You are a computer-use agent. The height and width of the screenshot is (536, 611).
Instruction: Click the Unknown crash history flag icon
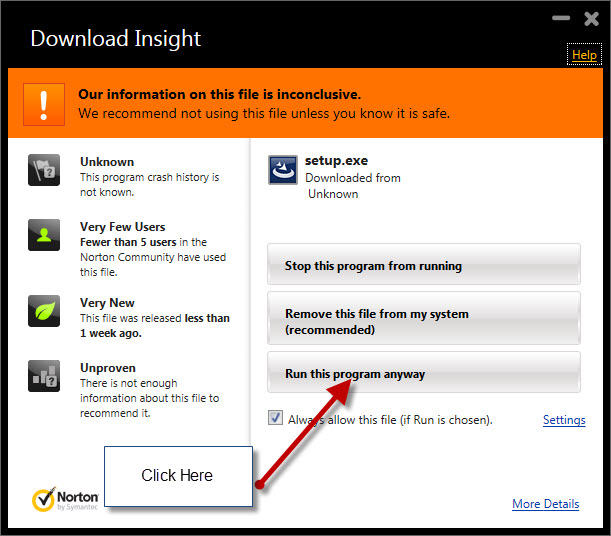point(44,170)
